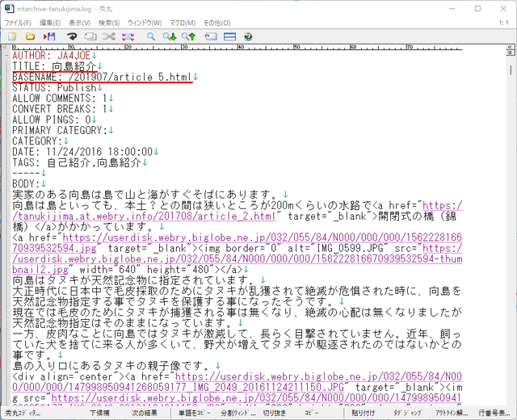Open the ファイル(F) menu
517x420 pixels.
pyautogui.click(x=18, y=23)
